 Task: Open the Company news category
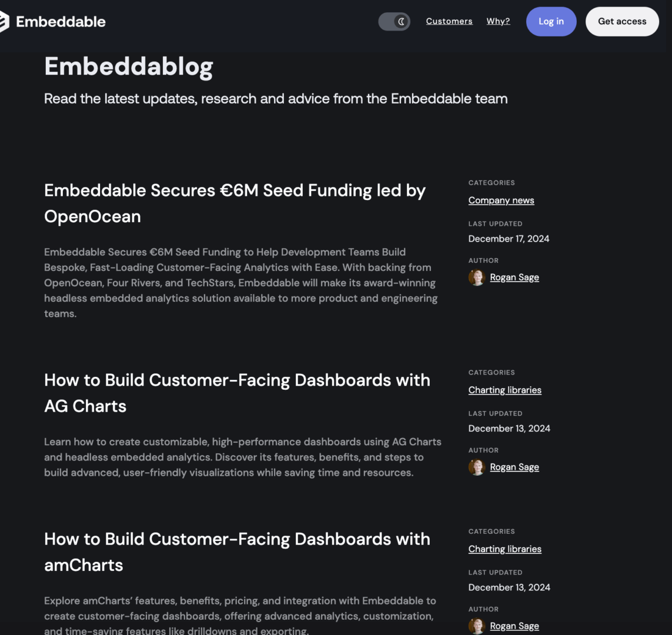coord(501,200)
